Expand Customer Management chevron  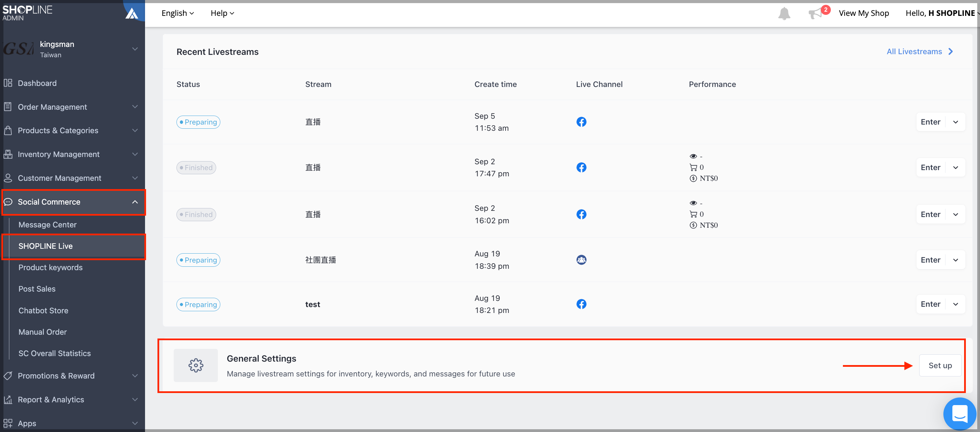135,178
